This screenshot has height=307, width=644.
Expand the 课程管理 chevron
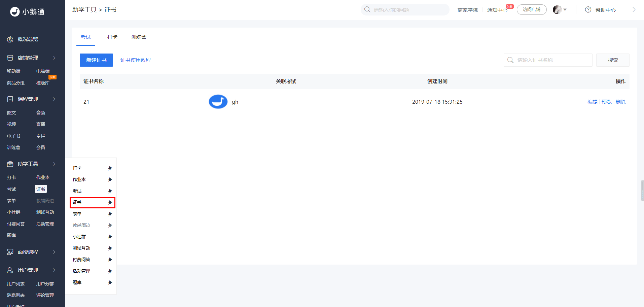pyautogui.click(x=54, y=99)
